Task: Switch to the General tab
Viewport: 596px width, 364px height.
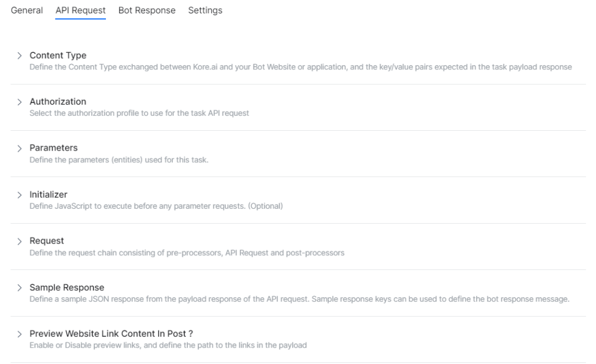Action: coord(26,10)
